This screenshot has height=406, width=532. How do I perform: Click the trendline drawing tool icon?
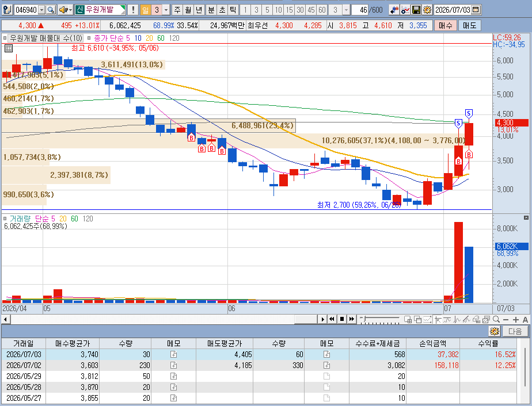click(466, 319)
